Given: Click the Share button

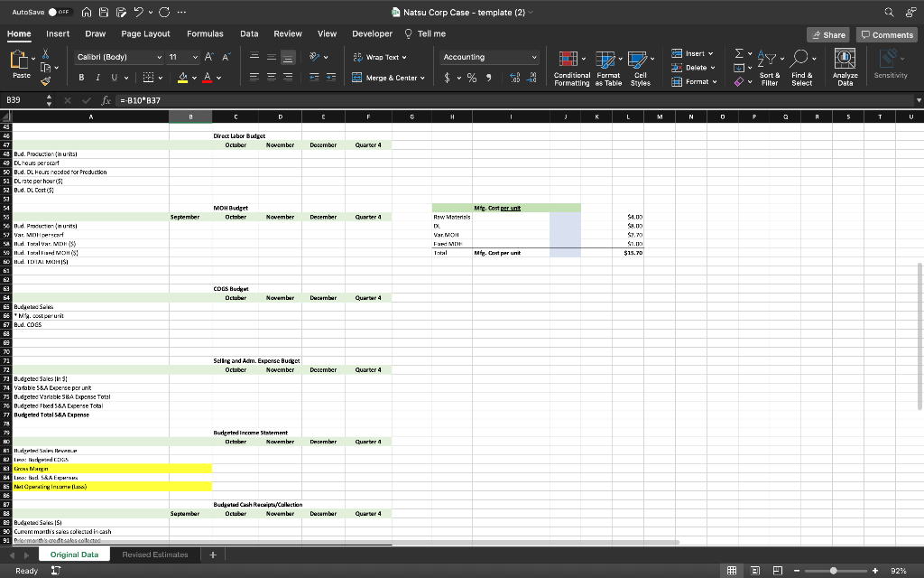Looking at the screenshot, I should click(827, 33).
